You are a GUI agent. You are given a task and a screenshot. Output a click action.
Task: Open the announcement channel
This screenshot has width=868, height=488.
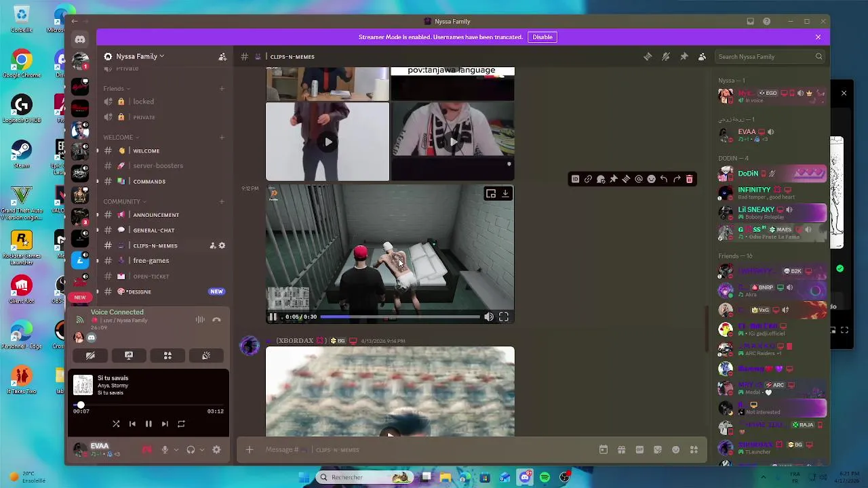[x=164, y=215]
